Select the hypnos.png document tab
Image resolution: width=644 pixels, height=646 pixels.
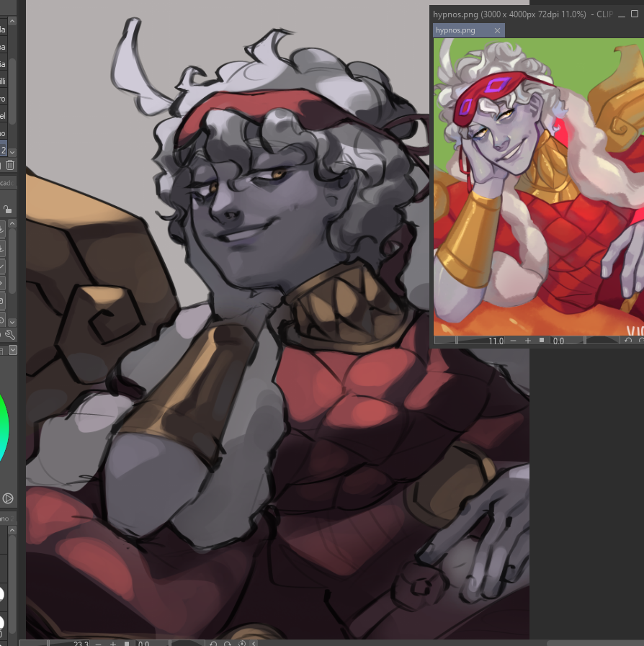[x=468, y=30]
